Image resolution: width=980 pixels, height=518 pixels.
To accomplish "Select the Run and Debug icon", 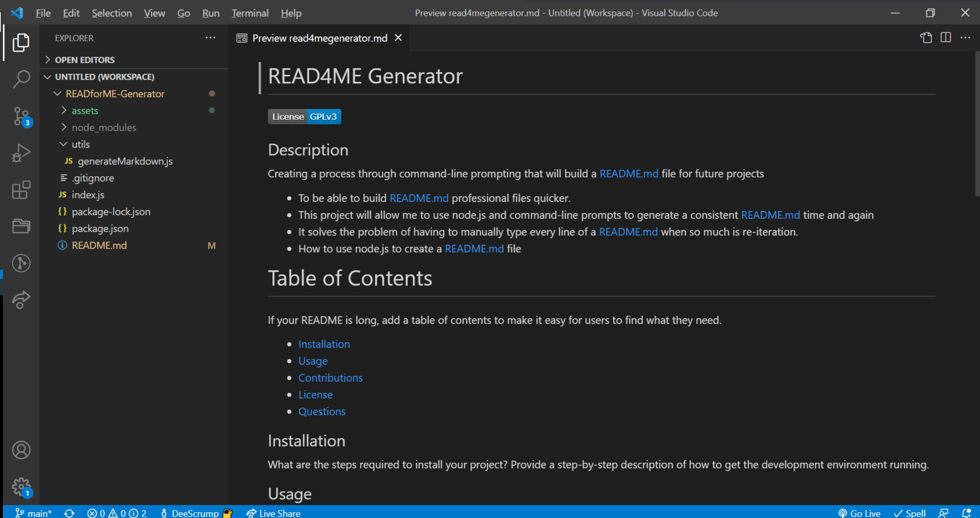I will (x=21, y=152).
